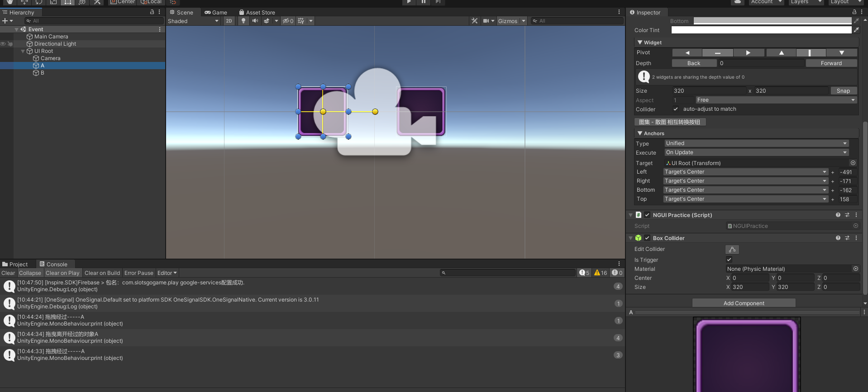
Task: Open Console Editor dropdown
Action: pos(167,273)
